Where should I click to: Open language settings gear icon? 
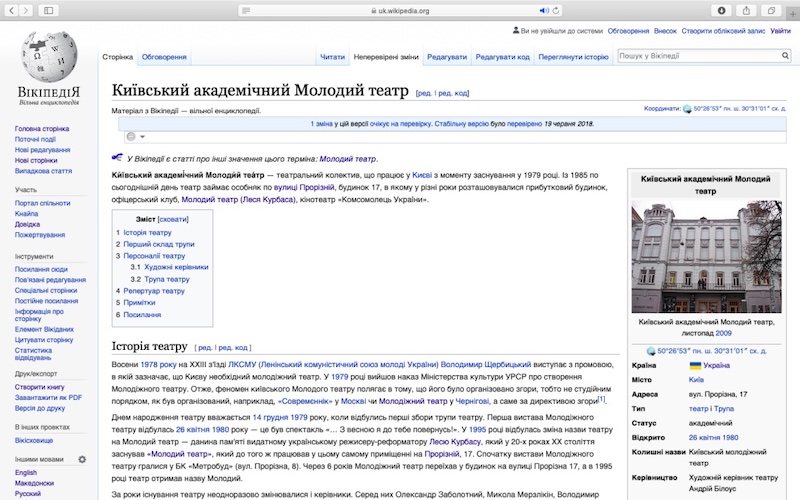82,459
